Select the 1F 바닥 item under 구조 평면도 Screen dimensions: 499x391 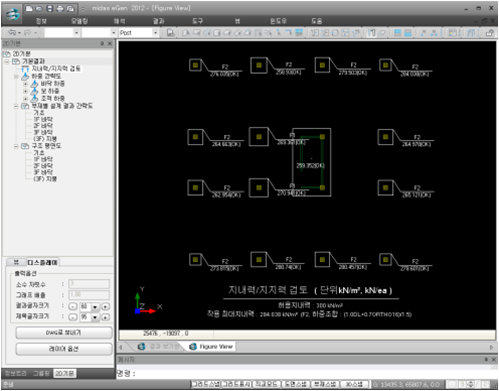tap(43, 159)
